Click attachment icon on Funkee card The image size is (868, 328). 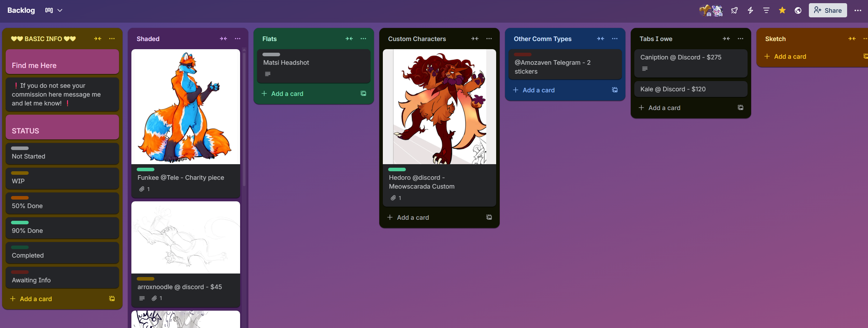click(142, 189)
